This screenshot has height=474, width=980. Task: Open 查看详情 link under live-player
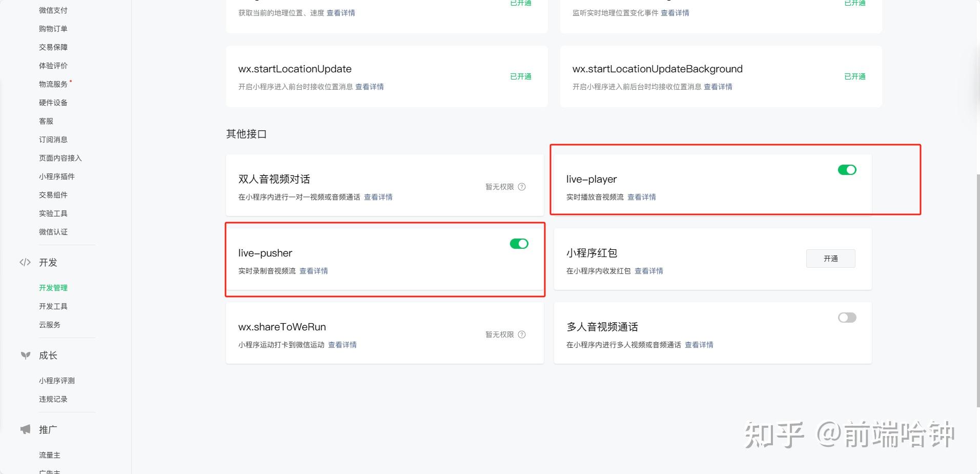click(x=641, y=196)
